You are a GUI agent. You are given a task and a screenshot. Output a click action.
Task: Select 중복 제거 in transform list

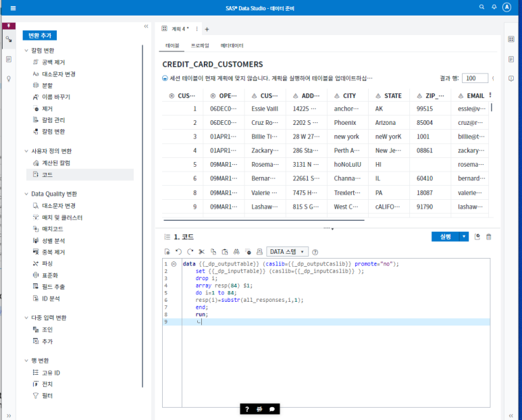tap(53, 252)
